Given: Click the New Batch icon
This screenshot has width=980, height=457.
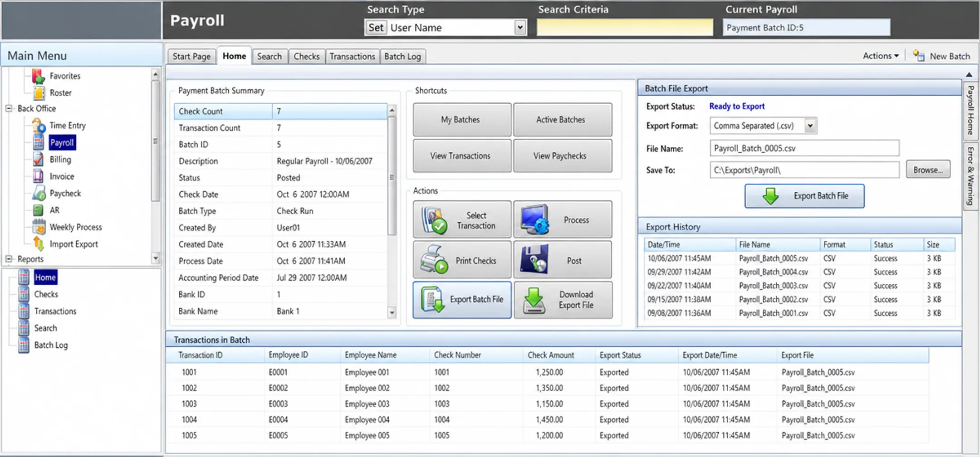Looking at the screenshot, I should pyautogui.click(x=919, y=56).
